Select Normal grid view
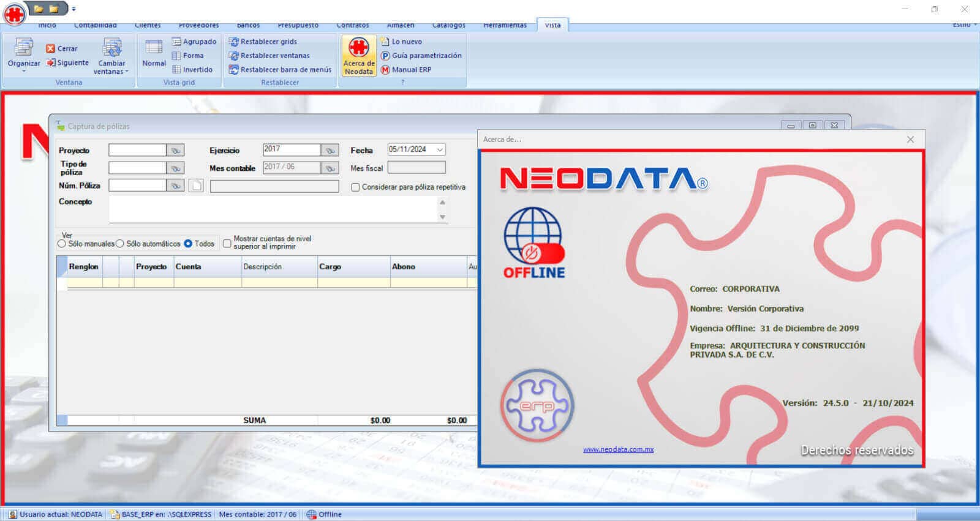 click(154, 53)
